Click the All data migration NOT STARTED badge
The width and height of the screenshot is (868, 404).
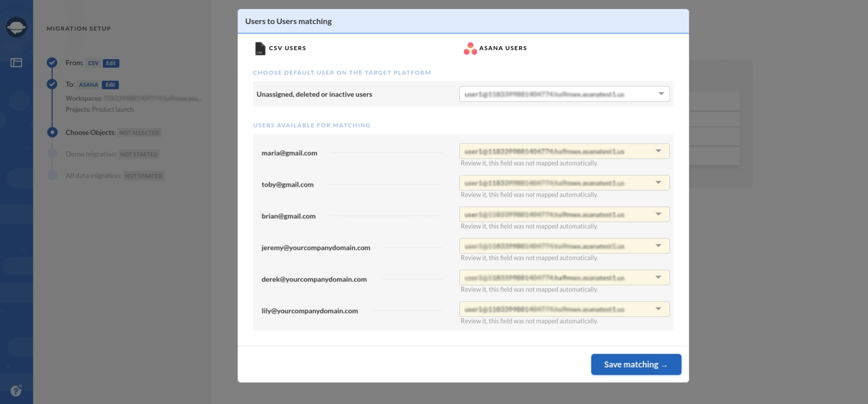[144, 176]
